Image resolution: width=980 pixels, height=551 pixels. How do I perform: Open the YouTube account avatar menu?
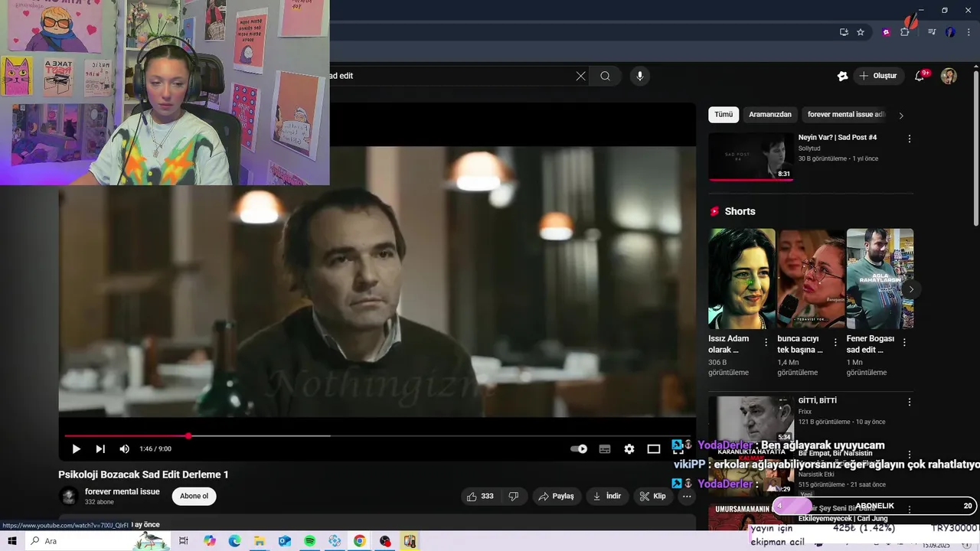[x=949, y=76]
